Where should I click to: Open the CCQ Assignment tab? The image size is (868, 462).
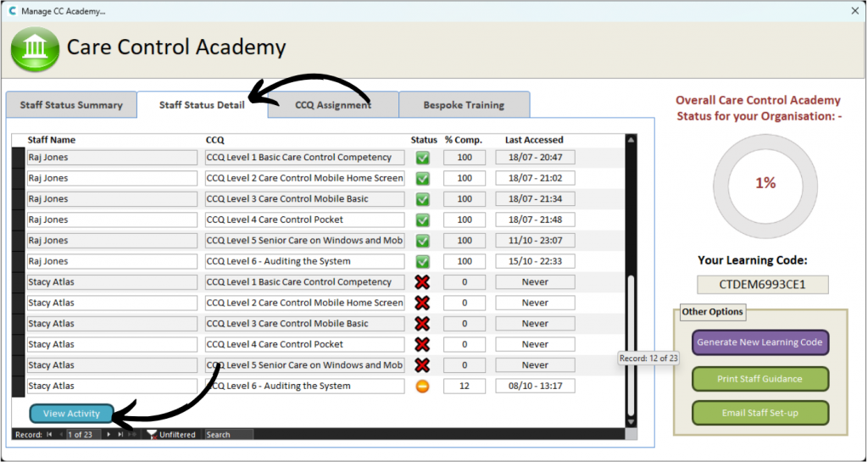point(332,105)
